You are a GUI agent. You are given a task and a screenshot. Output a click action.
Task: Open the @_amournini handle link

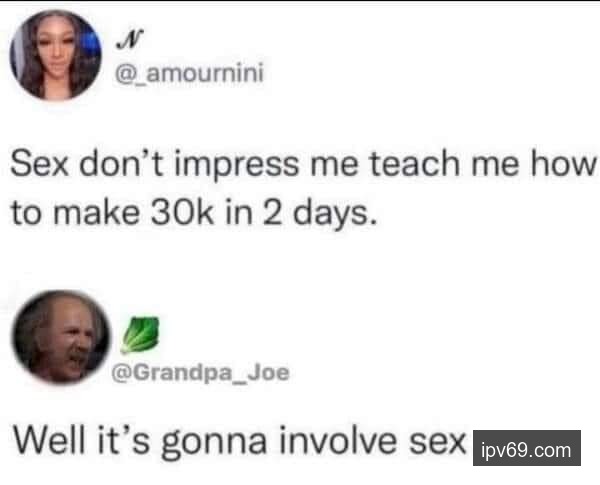[x=189, y=73]
